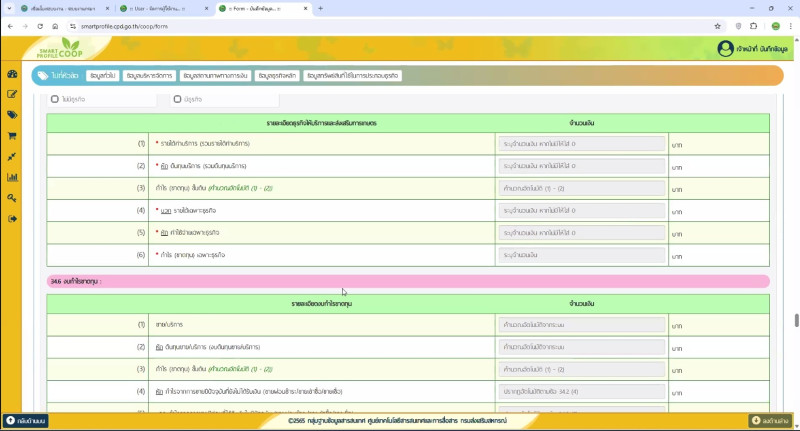Click the 'ลงด้านล่าง' go-to-bottom button

click(771, 421)
